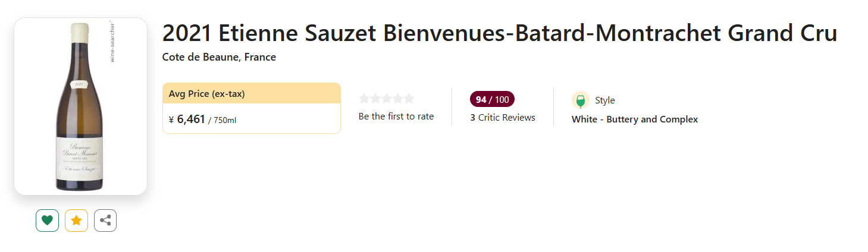Open the White - Buttery and Complex style
The width and height of the screenshot is (868, 252).
coord(635,119)
